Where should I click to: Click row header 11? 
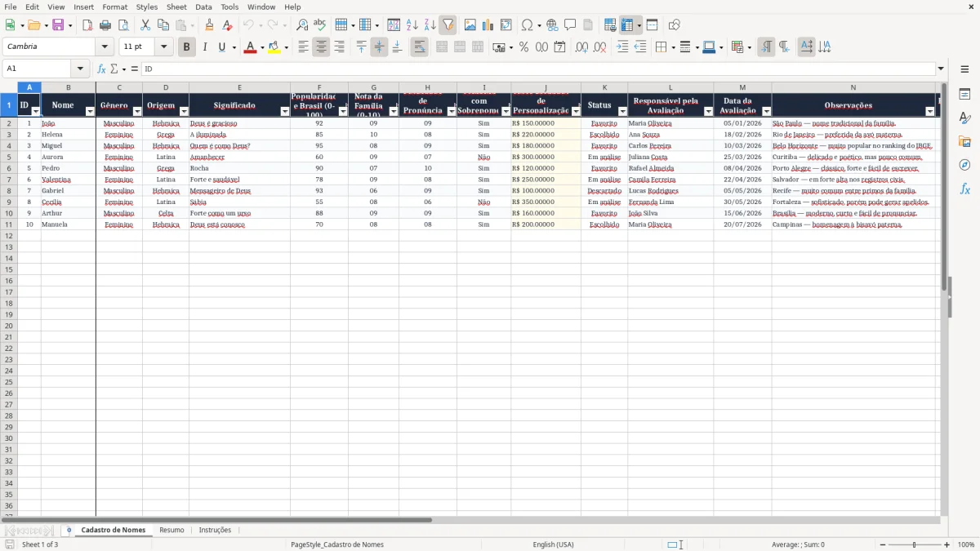click(9, 224)
